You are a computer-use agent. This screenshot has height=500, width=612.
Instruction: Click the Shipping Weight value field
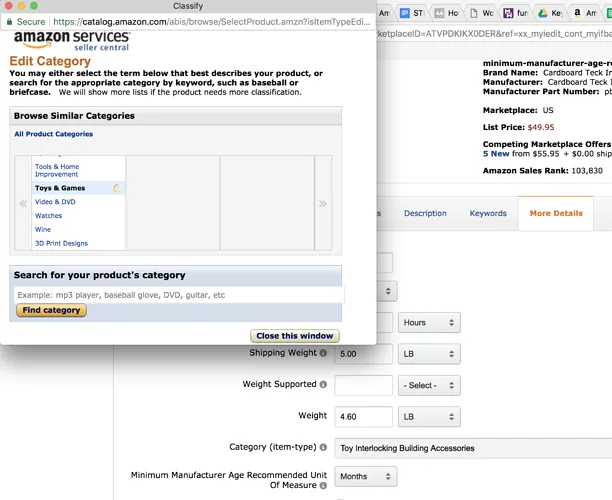[x=363, y=354]
